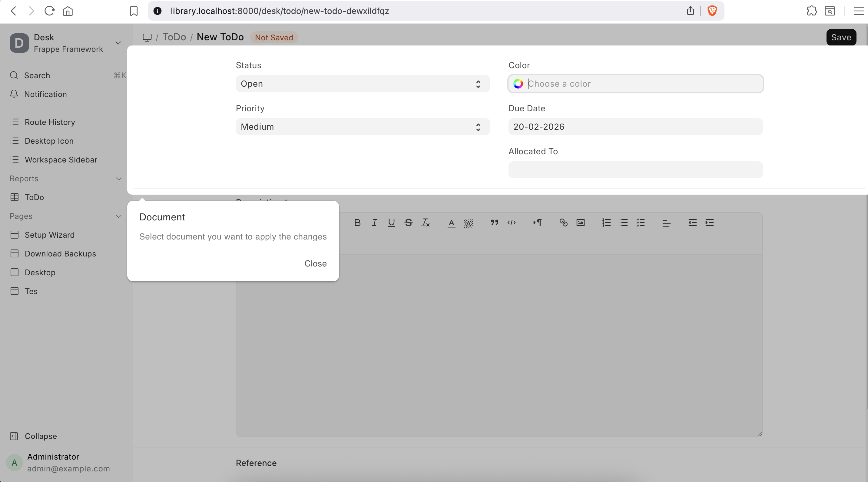The image size is (868, 482).
Task: Add a blockquote with the quote icon
Action: point(494,223)
